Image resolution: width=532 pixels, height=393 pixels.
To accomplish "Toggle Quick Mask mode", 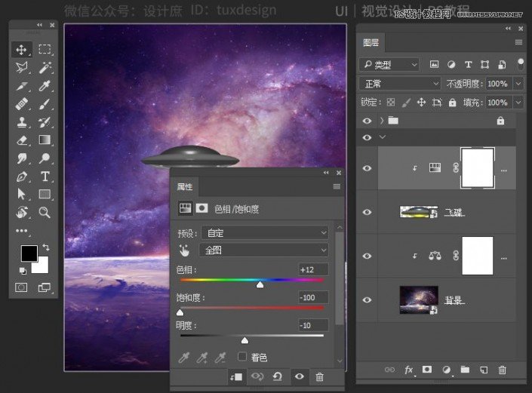I will (x=21, y=287).
